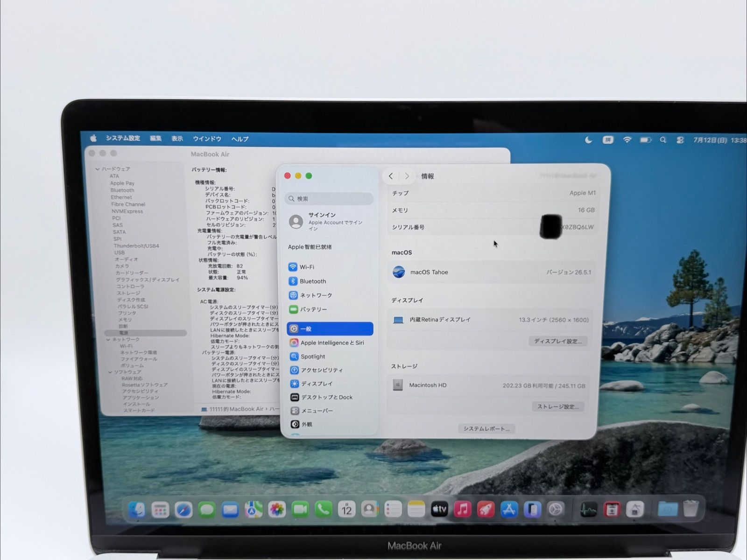This screenshot has height=560, width=747.
Task: Open Maps from the Dock
Action: pyautogui.click(x=254, y=510)
